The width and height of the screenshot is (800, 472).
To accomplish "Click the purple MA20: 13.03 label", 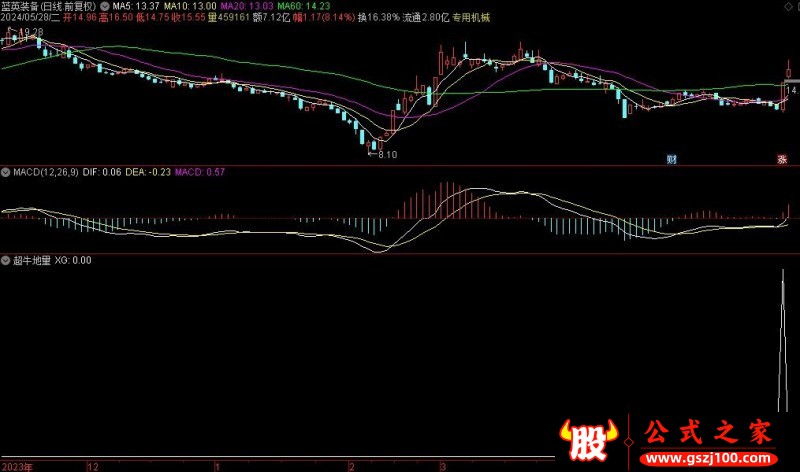I will (245, 5).
